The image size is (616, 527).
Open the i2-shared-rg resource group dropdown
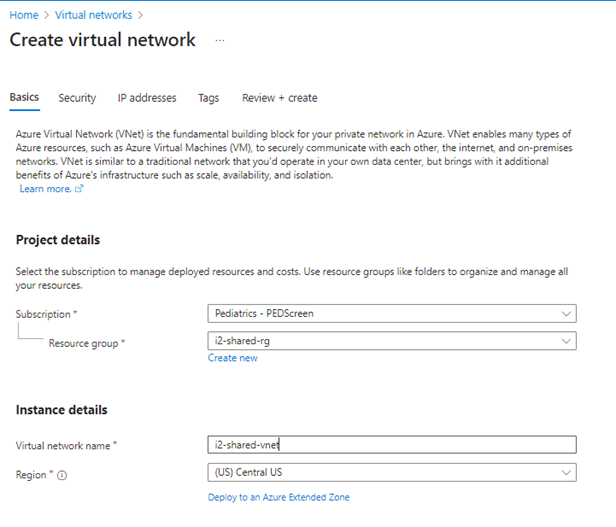pos(392,341)
